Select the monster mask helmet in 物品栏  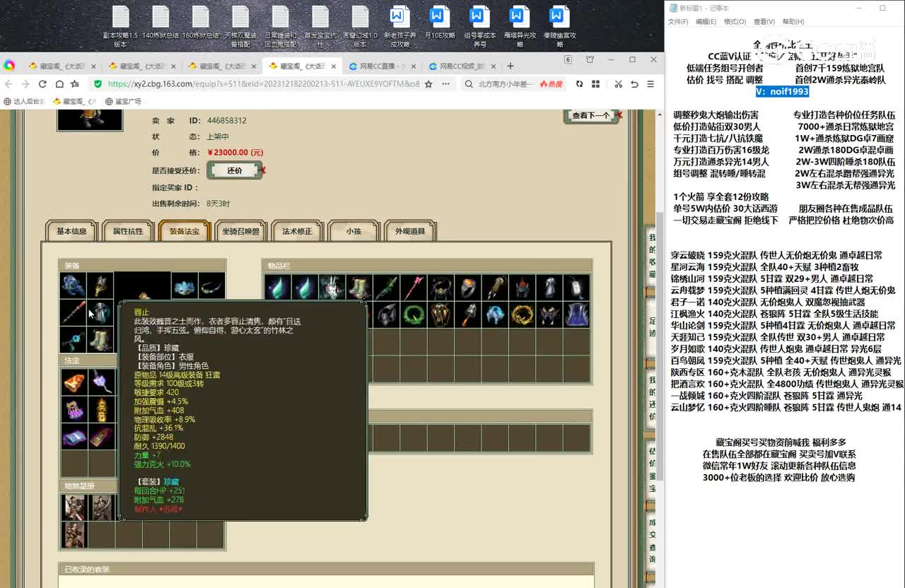tap(332, 288)
